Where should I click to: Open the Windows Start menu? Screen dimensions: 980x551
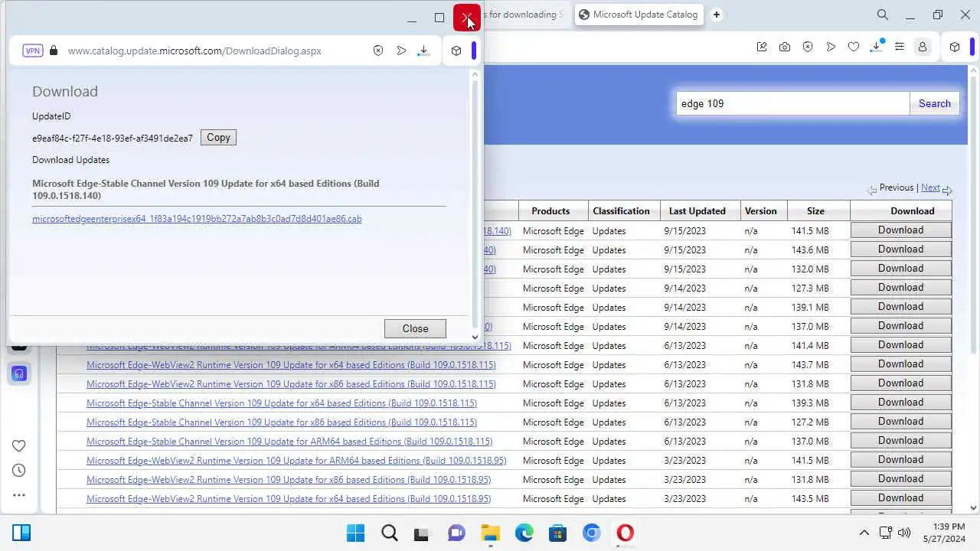pos(355,533)
